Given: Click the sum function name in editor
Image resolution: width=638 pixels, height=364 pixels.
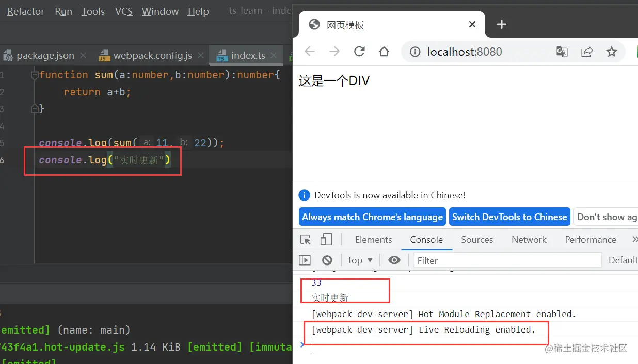Looking at the screenshot, I should coord(104,75).
